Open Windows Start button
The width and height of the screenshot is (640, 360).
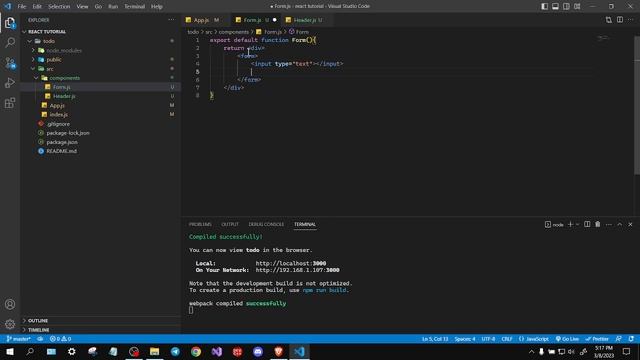pos(10,351)
